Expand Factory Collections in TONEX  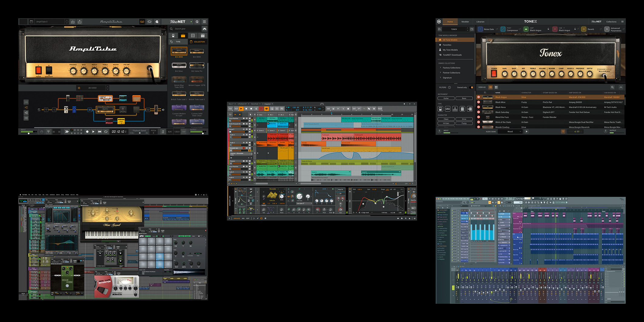pyautogui.click(x=440, y=68)
